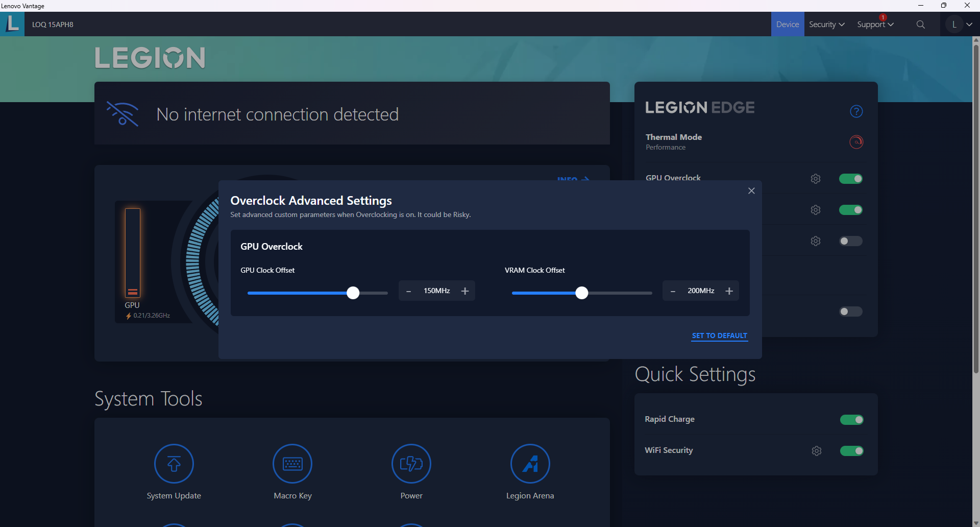Turn off the GPU Overclock toggle
Viewport: 980px width, 527px height.
click(x=851, y=179)
